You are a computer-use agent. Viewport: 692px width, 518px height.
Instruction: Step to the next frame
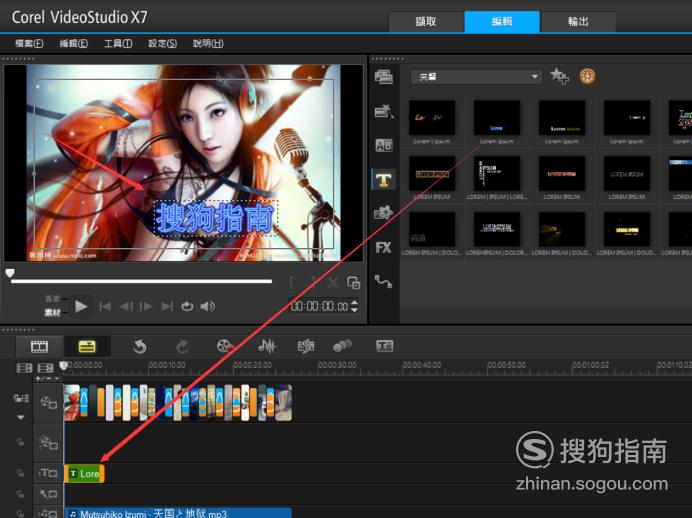click(x=146, y=306)
